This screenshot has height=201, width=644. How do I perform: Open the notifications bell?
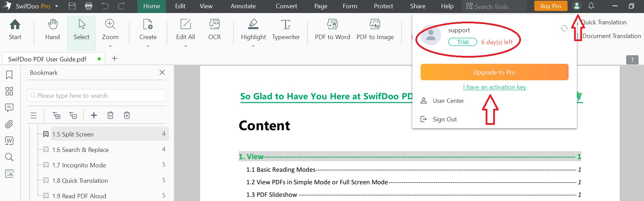pos(591,6)
